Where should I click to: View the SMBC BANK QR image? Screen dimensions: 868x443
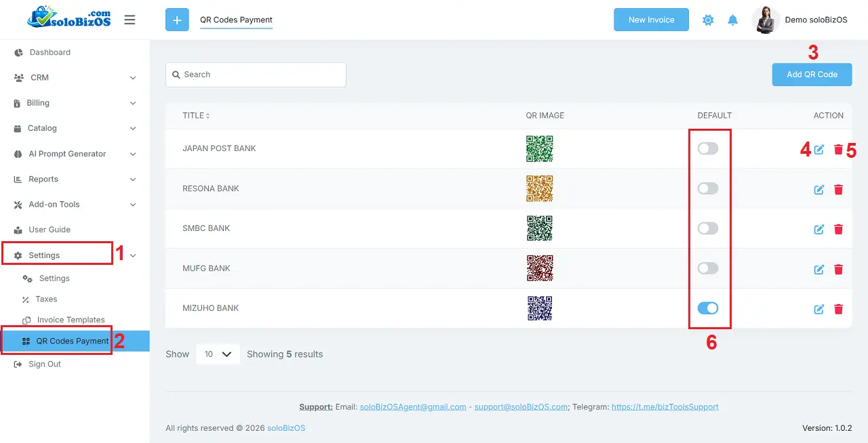click(x=540, y=228)
